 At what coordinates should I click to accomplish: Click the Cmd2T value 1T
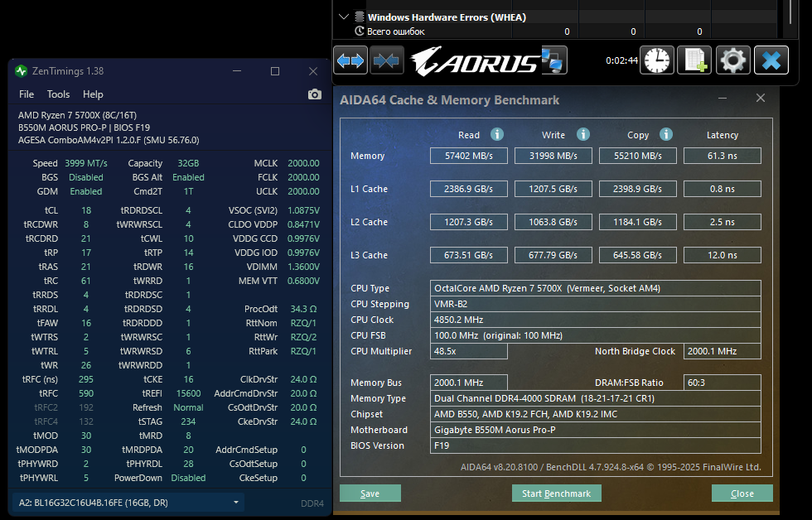(x=188, y=191)
